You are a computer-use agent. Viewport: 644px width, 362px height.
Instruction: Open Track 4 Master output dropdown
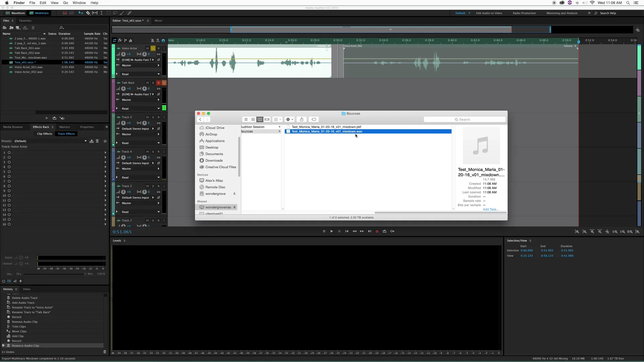click(141, 169)
